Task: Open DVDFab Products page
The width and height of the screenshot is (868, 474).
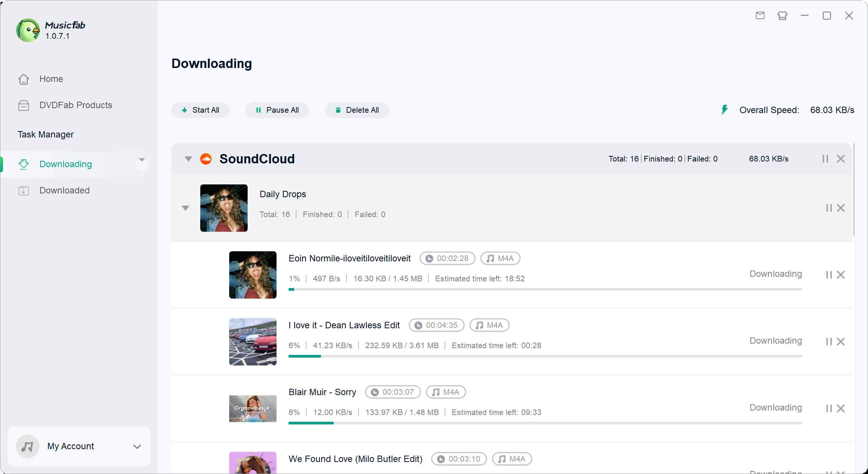Action: pyautogui.click(x=76, y=105)
